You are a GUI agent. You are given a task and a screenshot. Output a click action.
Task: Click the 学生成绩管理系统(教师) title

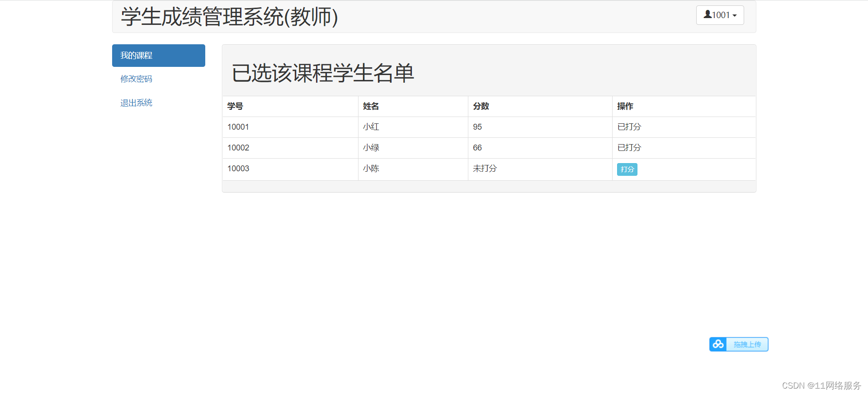(229, 17)
